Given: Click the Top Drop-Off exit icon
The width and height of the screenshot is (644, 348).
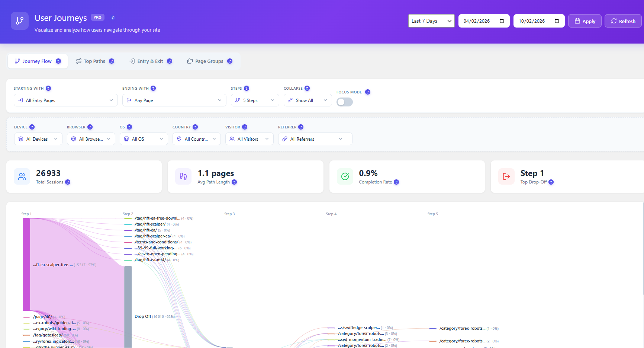Looking at the screenshot, I should (x=506, y=176).
